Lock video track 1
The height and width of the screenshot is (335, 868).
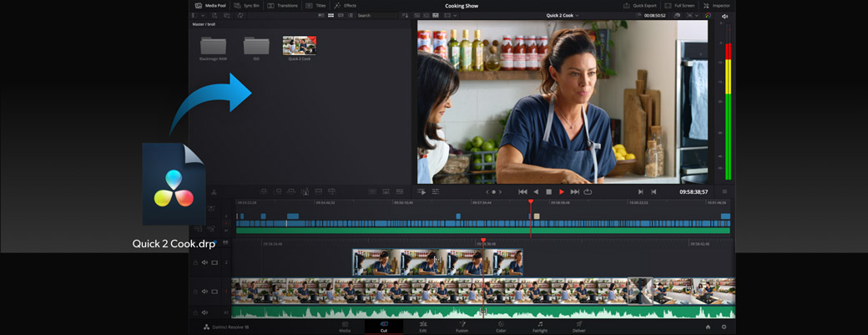click(x=194, y=292)
